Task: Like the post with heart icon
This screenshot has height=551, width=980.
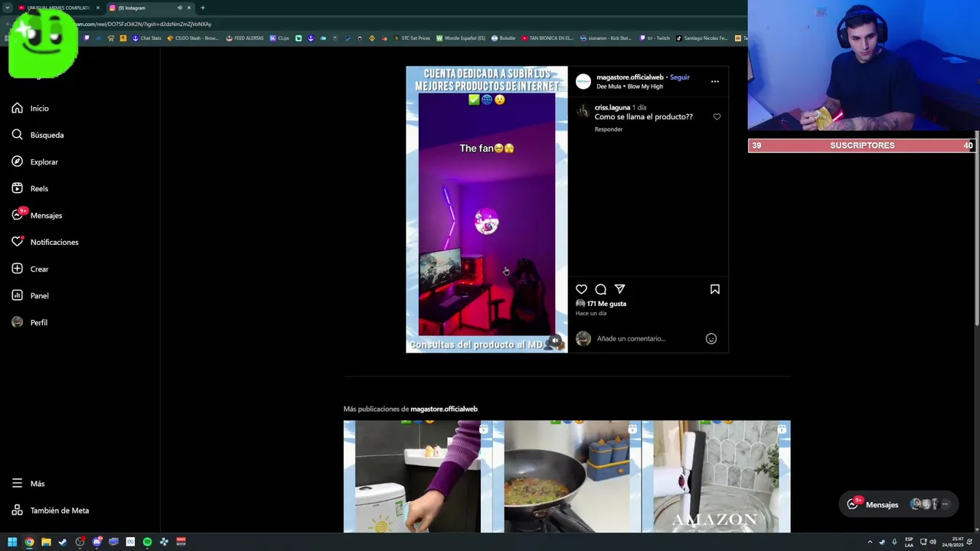Action: [581, 289]
